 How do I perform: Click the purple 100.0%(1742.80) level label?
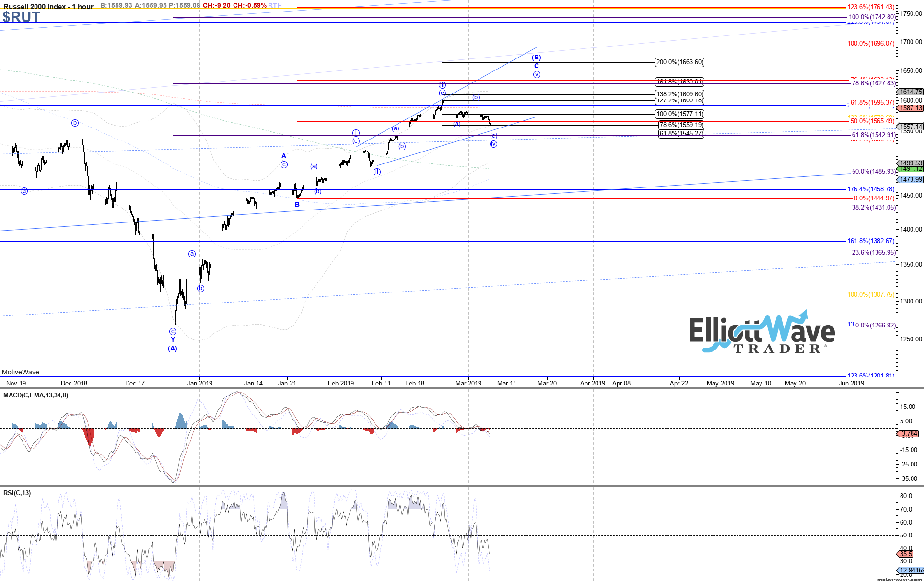pos(872,17)
